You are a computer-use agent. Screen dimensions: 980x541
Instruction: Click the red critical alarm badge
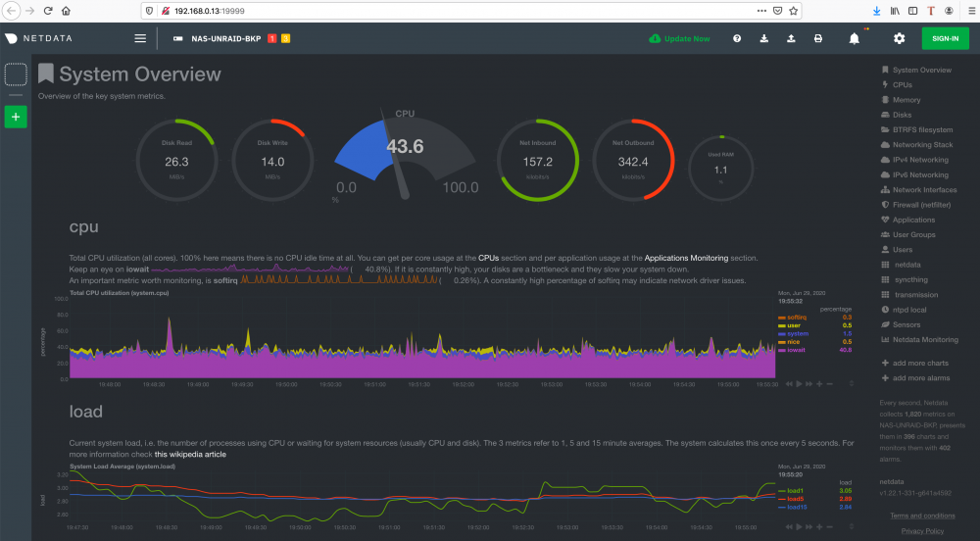pos(271,39)
